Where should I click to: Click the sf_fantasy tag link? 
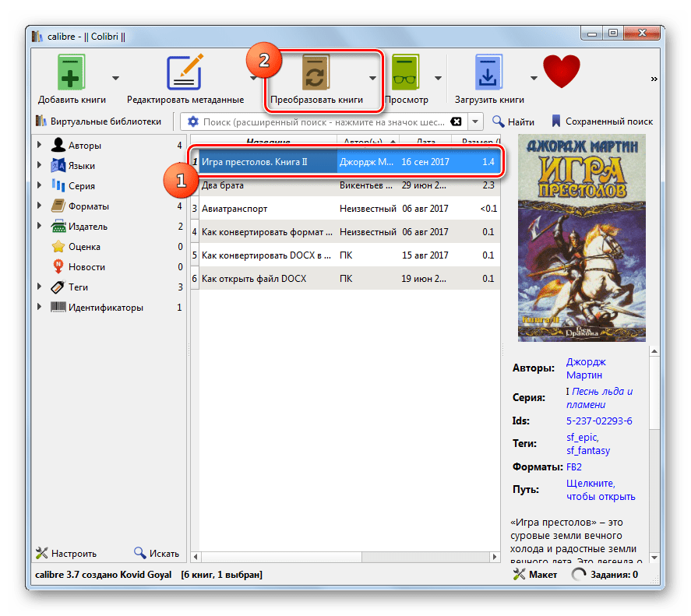click(x=588, y=450)
